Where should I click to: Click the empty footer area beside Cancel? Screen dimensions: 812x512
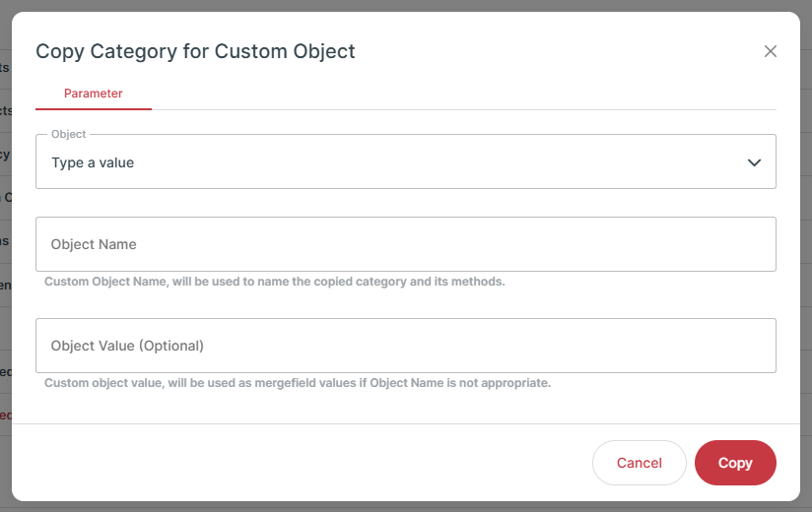pyautogui.click(x=301, y=463)
